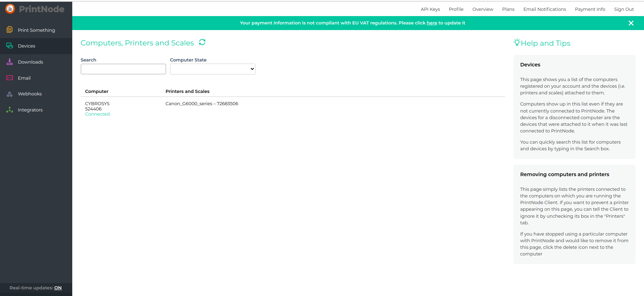Click the Removing computers and printers heading
The image size is (644, 296).
(x=564, y=174)
